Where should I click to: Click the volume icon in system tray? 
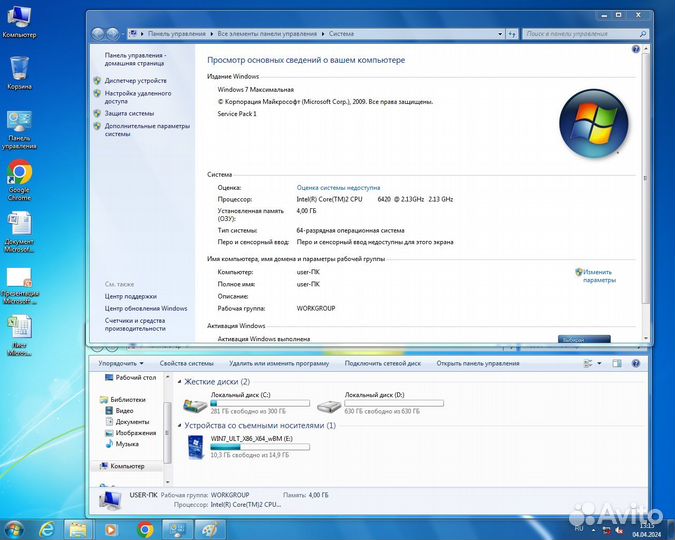pos(619,530)
